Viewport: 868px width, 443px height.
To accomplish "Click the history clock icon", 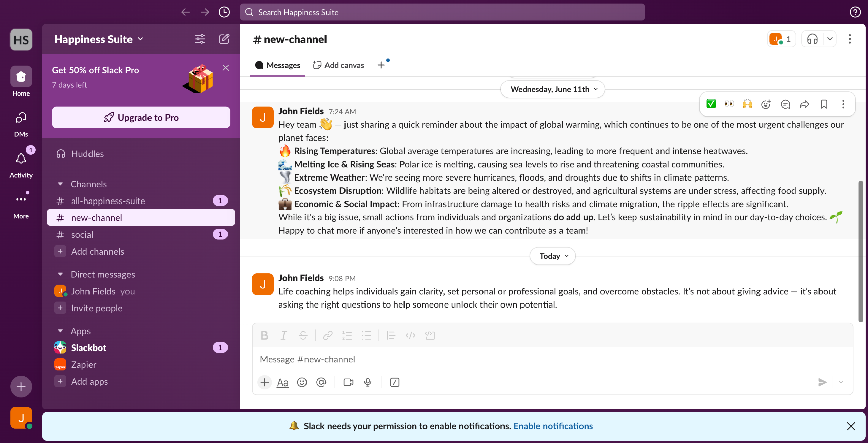I will pos(224,12).
